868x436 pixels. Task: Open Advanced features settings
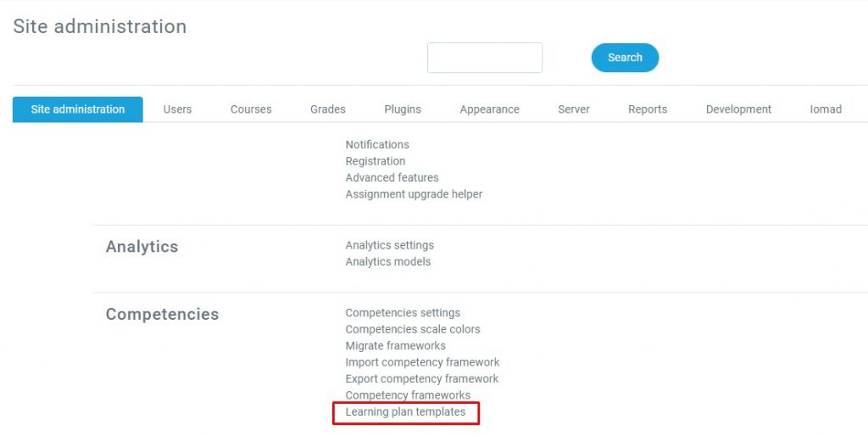392,178
